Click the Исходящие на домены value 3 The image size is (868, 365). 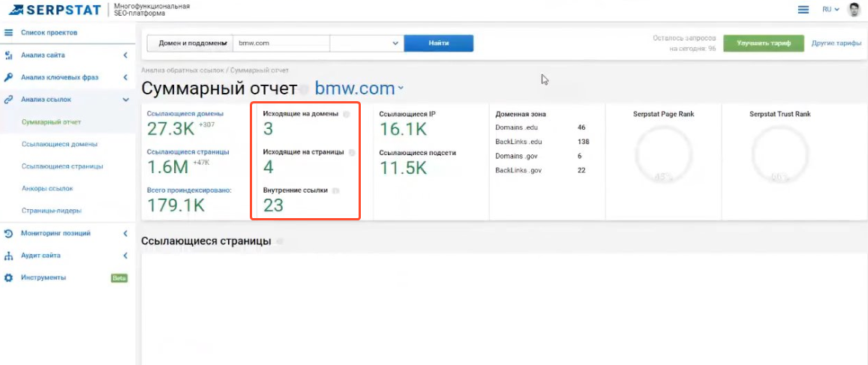268,129
